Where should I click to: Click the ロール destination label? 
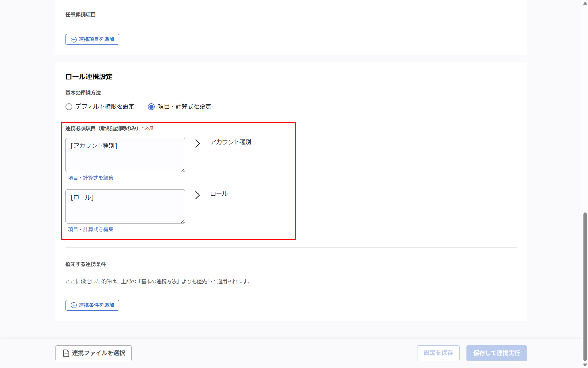(219, 194)
